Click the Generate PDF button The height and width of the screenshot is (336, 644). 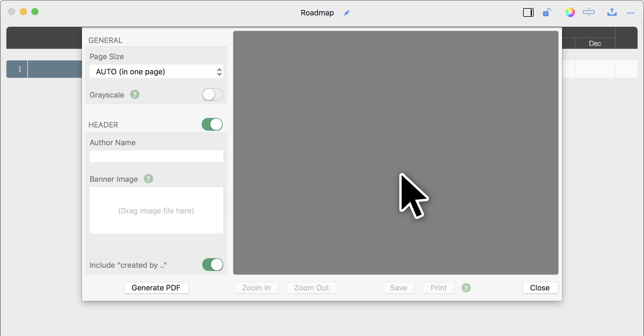point(156,288)
